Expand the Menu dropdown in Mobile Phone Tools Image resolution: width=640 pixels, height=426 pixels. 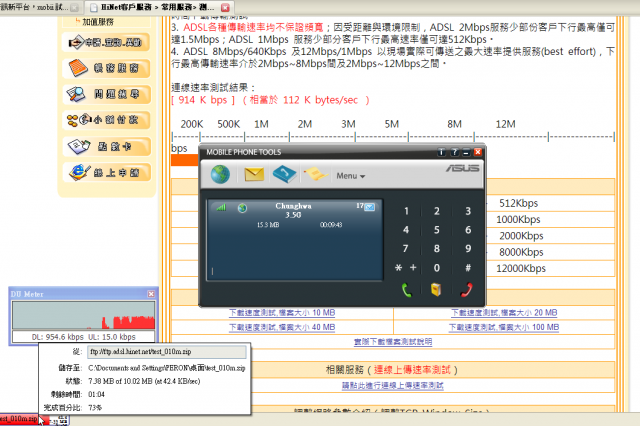coord(351,176)
